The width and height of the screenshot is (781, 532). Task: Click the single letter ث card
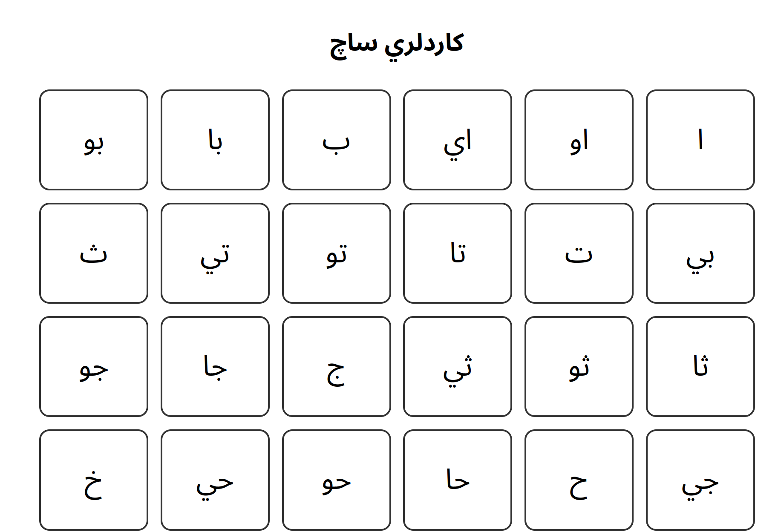point(93,253)
